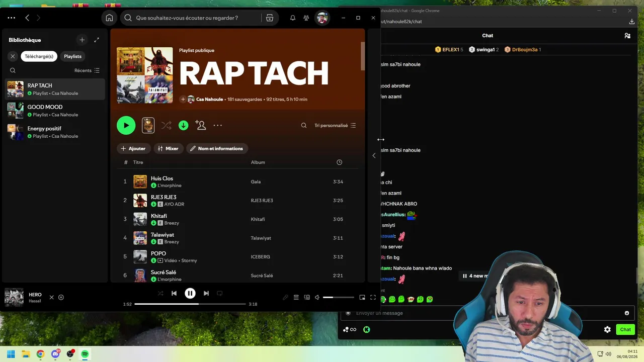Click the Mixer button

(x=168, y=148)
